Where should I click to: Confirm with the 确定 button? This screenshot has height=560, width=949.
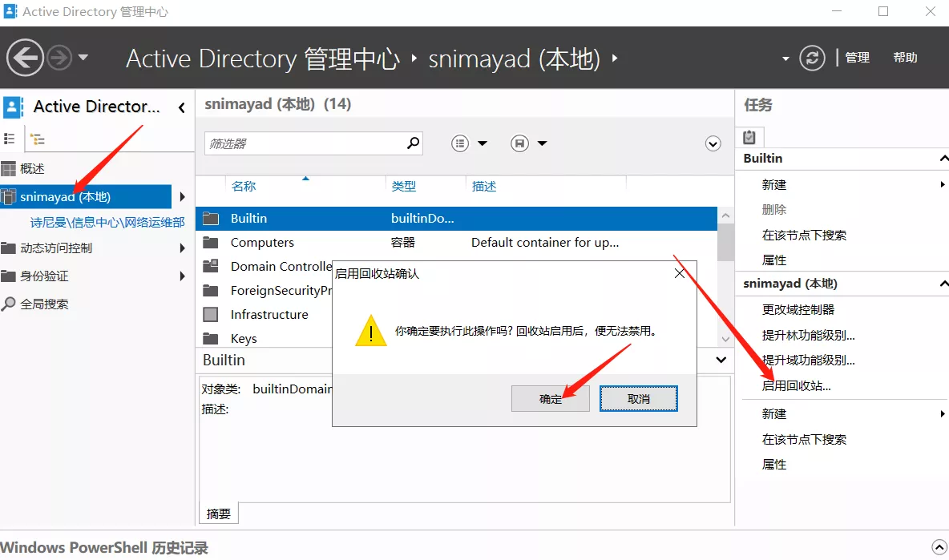coord(551,399)
